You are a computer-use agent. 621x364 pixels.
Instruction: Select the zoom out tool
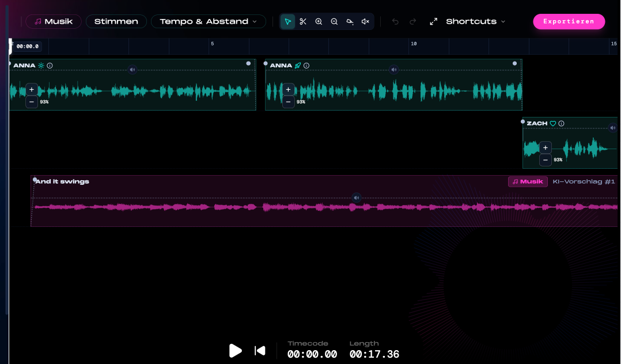[334, 21]
